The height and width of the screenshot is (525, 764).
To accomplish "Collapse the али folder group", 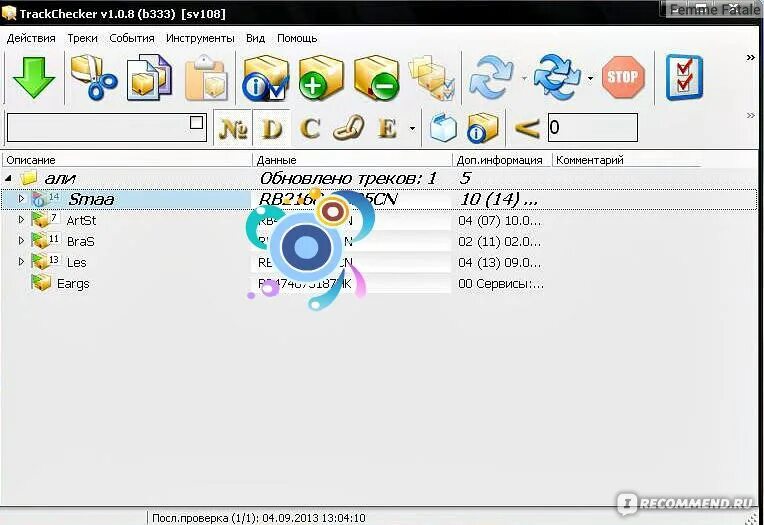I will coord(9,178).
